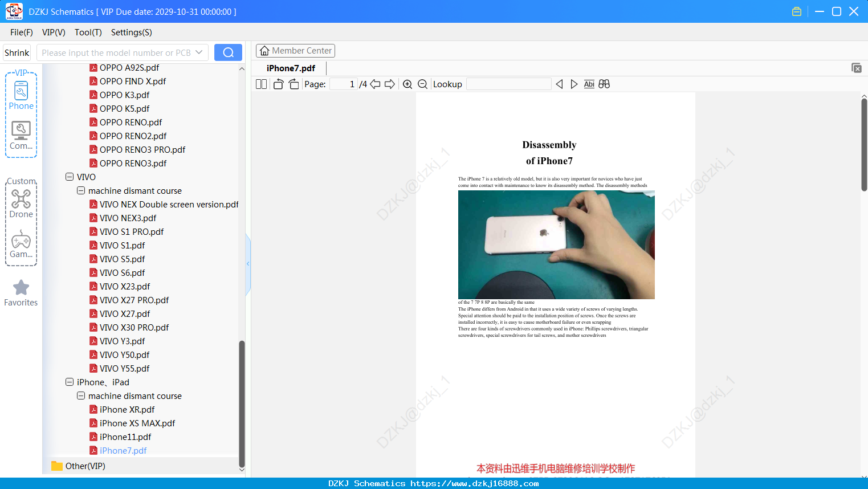Screen dimensions: 868x489
Task: Click tree scrollbar up arrow
Action: [x=242, y=68]
